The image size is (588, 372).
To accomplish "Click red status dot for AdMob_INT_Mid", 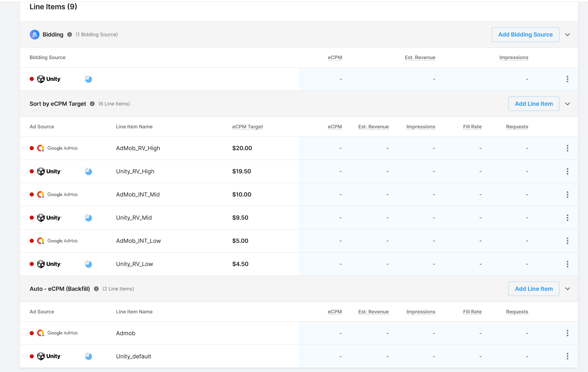I will tap(32, 195).
